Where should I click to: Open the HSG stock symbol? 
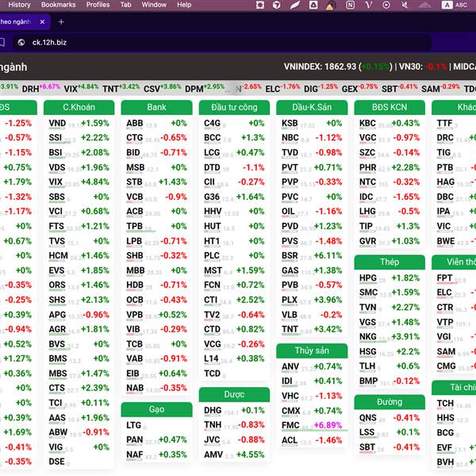(367, 351)
